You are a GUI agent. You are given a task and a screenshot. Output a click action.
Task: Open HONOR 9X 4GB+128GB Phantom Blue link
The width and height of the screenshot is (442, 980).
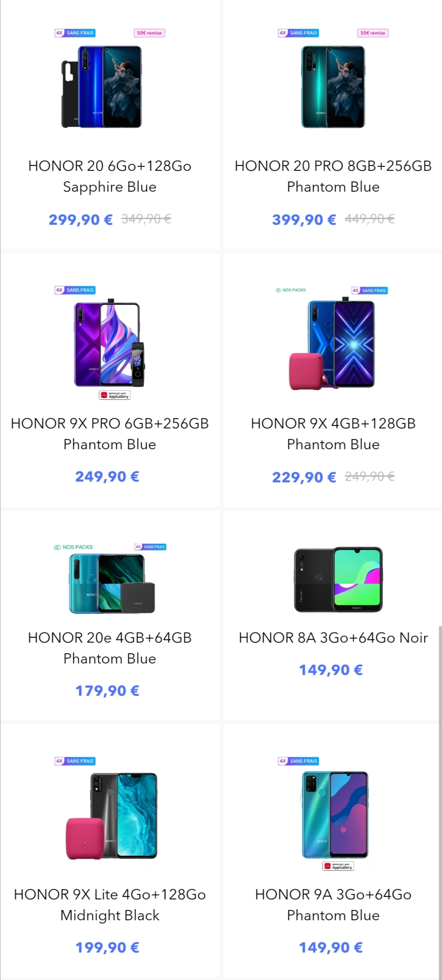coord(333,434)
